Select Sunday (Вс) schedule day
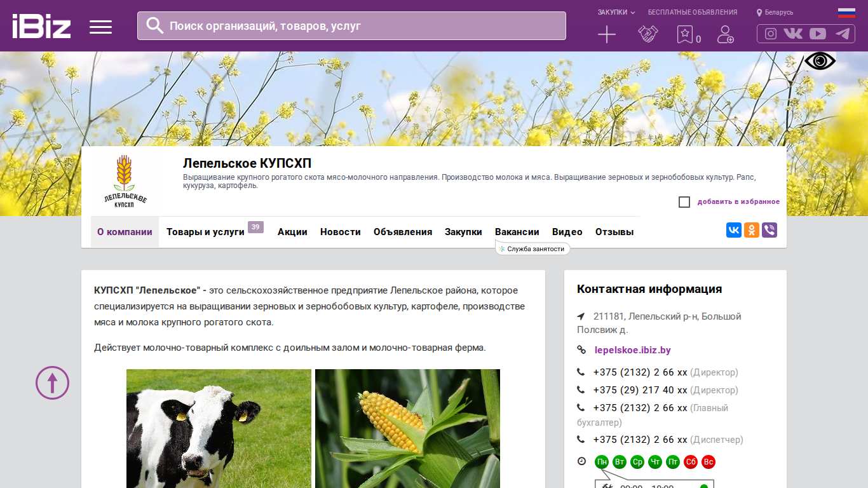Viewport: 868px width, 488px height. [709, 462]
